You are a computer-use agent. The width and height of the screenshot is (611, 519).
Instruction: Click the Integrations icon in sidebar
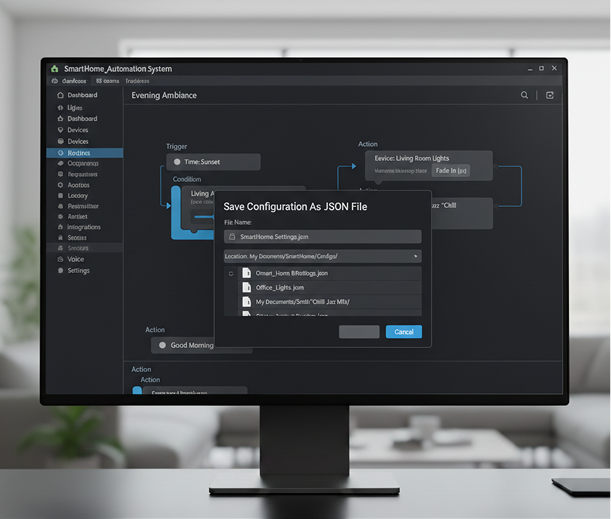60,227
